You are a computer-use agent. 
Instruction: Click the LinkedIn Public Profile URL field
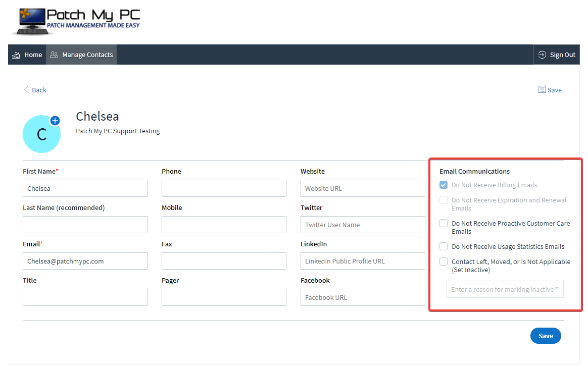[x=363, y=261]
